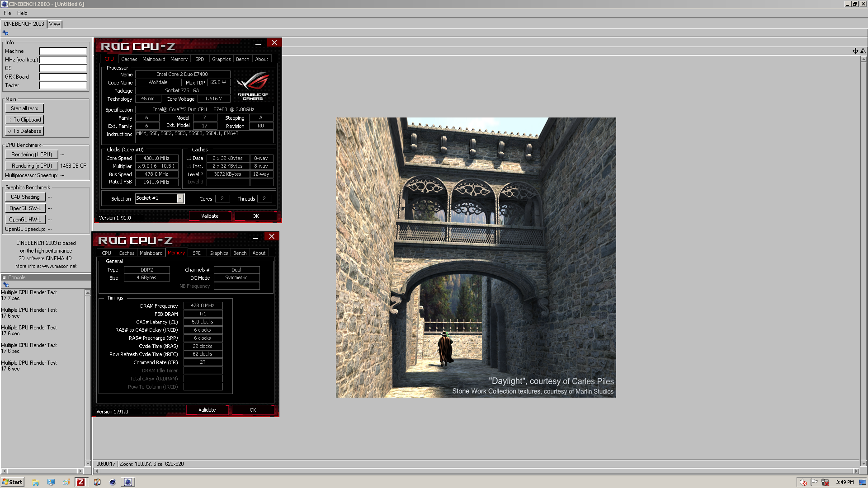The image size is (868, 488).
Task: Open Caches tab in the CPU-Z processor window
Action: (x=129, y=59)
